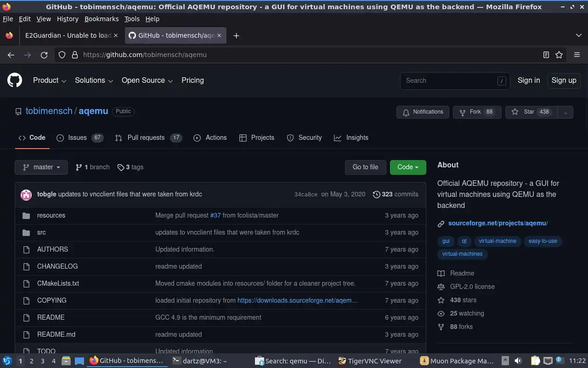
Task: Open the History menu in menu bar
Action: (x=68, y=19)
